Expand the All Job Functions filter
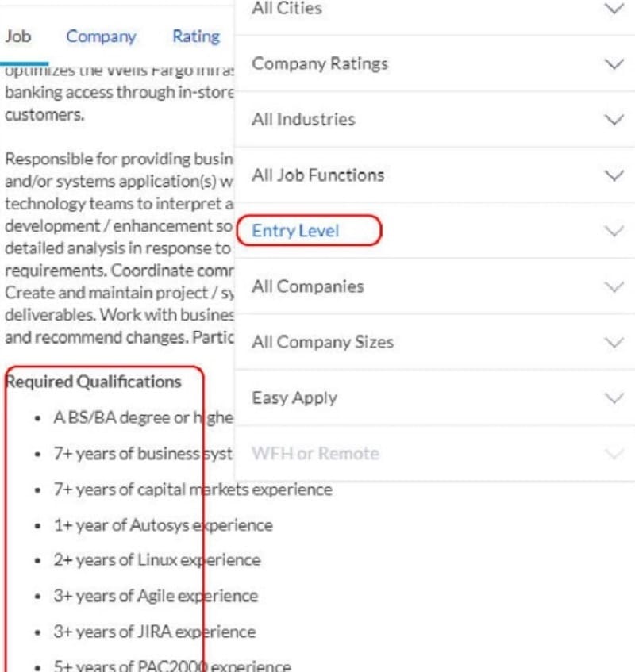The width and height of the screenshot is (635, 672). tap(317, 175)
